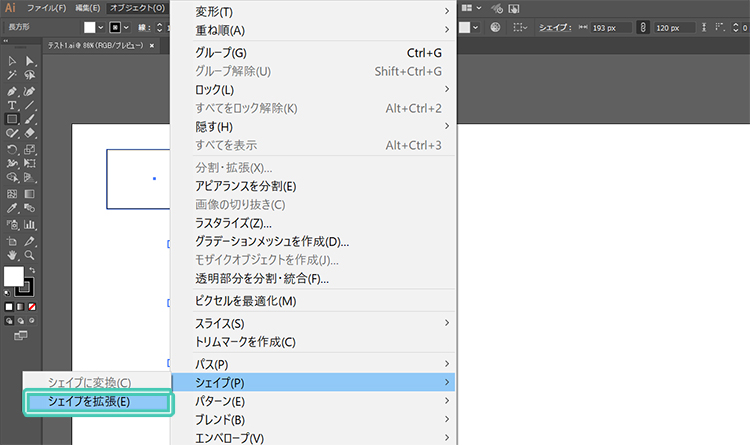This screenshot has width=750, height=445.
Task: Select the Paintbrush tool
Action: (30, 119)
